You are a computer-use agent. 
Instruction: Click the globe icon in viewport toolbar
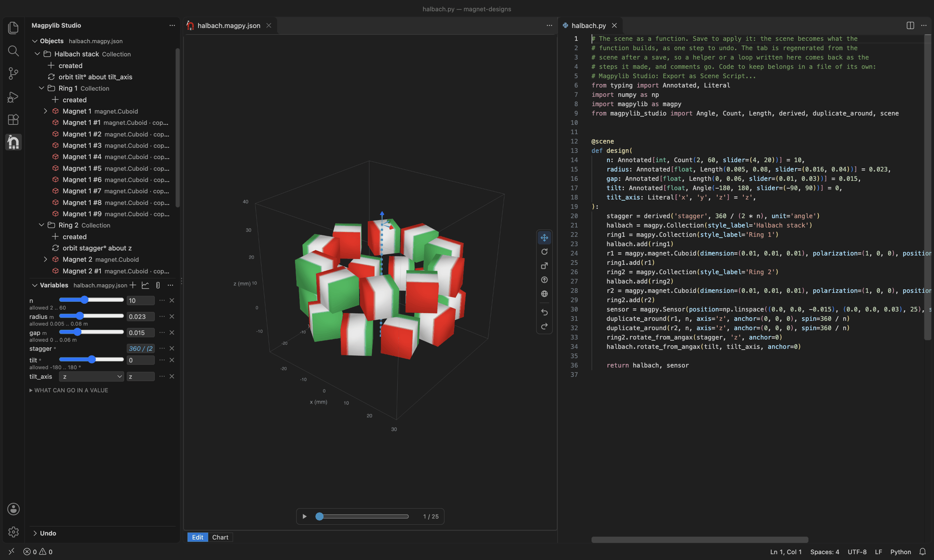click(x=544, y=294)
